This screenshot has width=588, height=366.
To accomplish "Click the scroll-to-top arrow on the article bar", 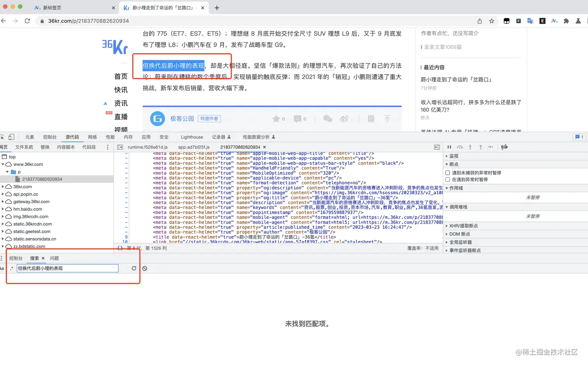I will 387,119.
